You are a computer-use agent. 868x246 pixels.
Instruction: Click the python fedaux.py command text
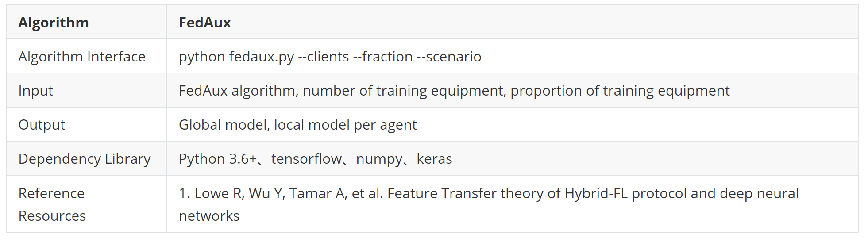coord(236,57)
